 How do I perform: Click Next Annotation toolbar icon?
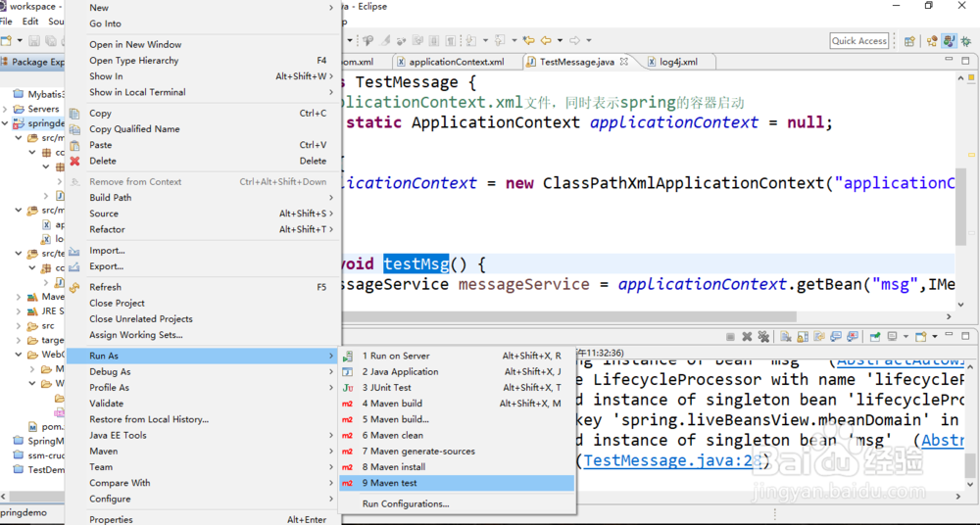[470, 40]
